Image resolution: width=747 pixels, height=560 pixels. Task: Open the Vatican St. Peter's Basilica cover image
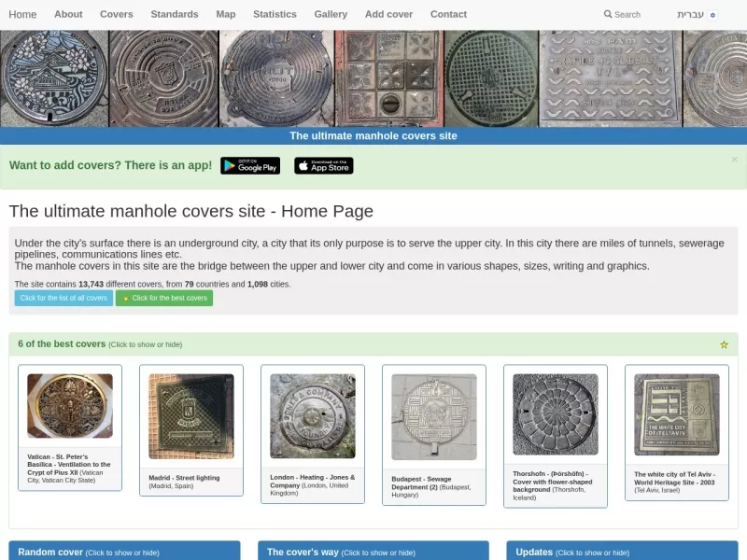pyautogui.click(x=70, y=406)
